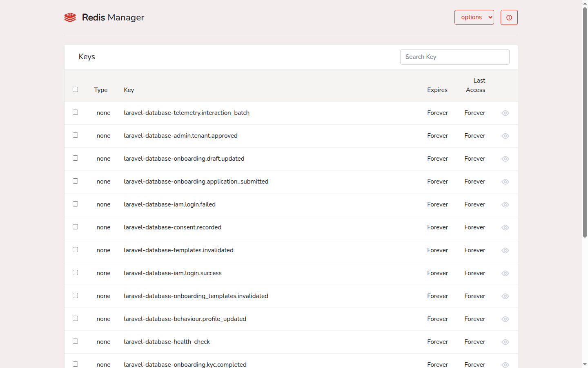Click the Expires column header
The image size is (588, 368).
click(437, 90)
